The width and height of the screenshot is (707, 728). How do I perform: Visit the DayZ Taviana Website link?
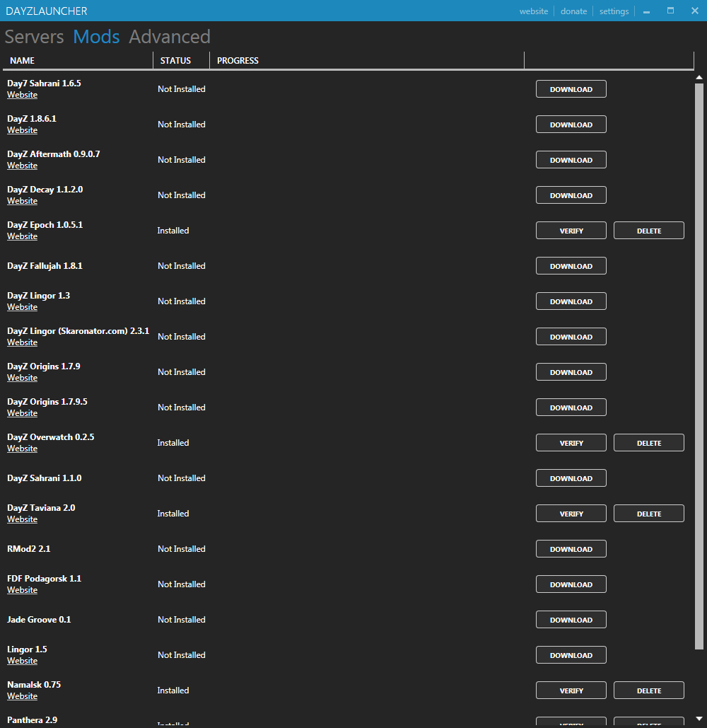coord(22,519)
